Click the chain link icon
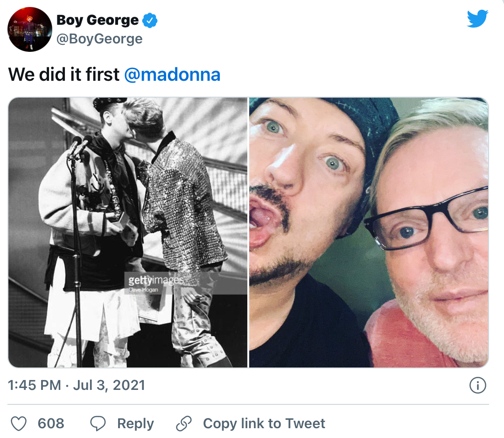Screen dimensions: 504x438 pyautogui.click(x=183, y=423)
